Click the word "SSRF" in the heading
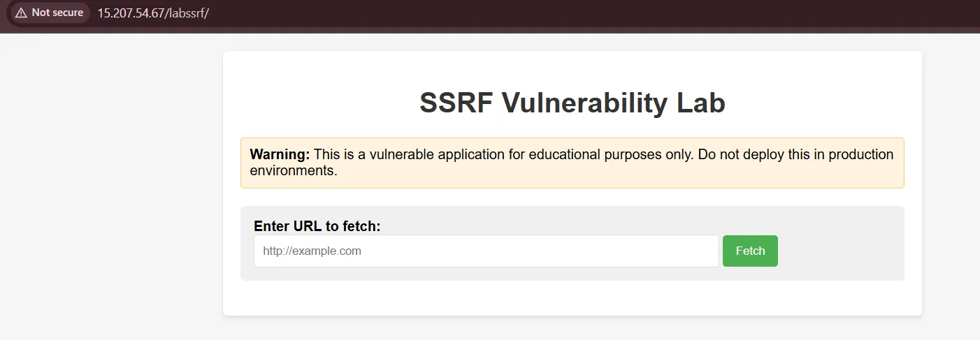Viewport: 980px width, 340px height. click(455, 103)
